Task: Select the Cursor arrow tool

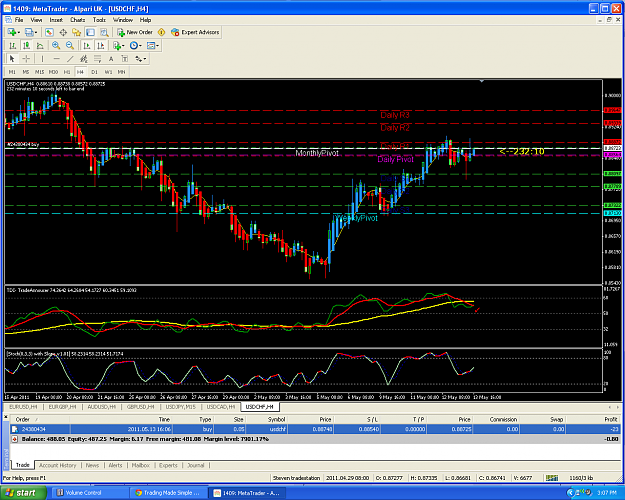Action: [x=12, y=59]
